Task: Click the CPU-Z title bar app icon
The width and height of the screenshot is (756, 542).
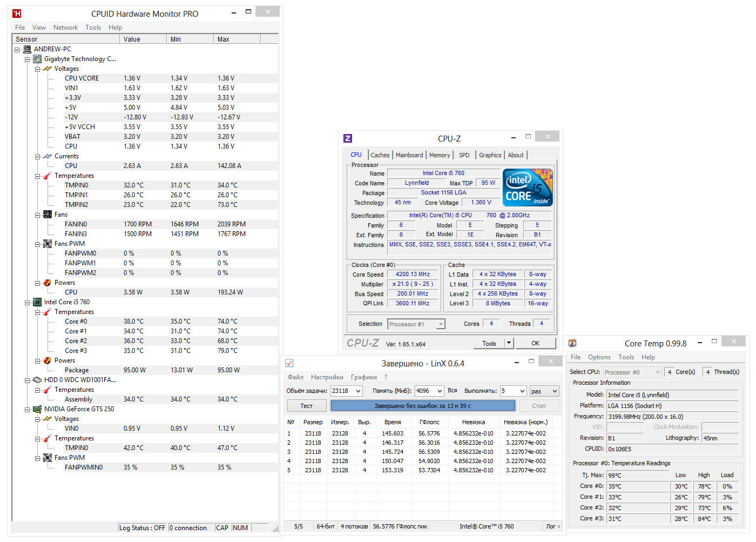Action: coord(348,138)
